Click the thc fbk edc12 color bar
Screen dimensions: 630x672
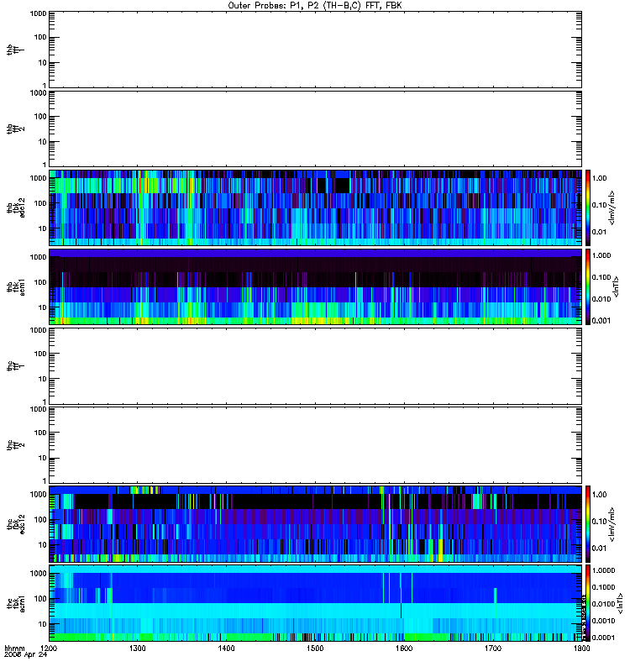(588, 523)
